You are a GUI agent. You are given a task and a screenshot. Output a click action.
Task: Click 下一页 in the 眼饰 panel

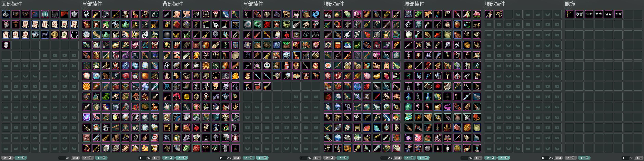[584, 158]
